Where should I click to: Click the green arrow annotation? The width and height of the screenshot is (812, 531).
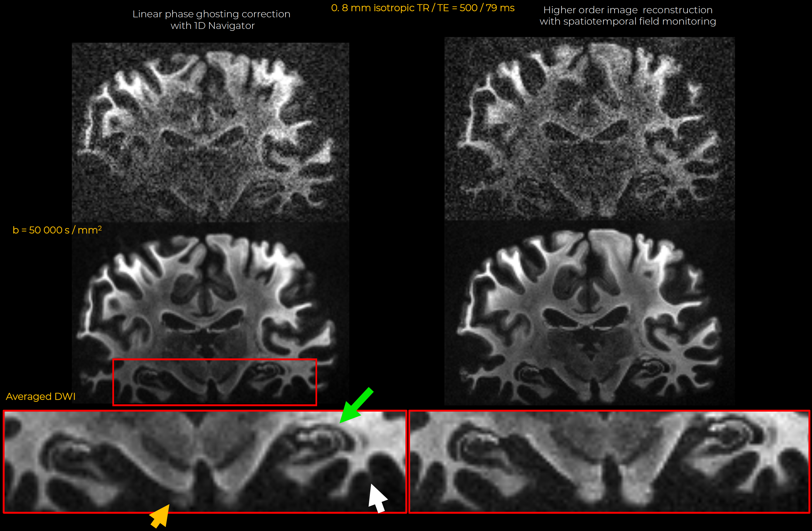coord(356,406)
